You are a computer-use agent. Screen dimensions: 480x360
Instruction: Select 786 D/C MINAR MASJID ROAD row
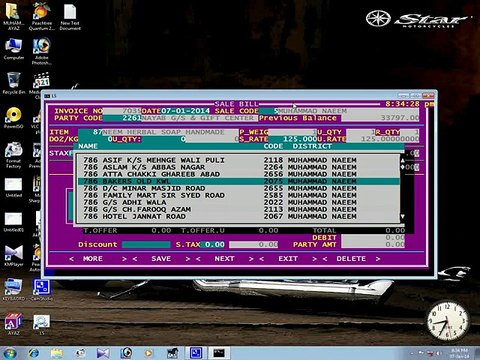(x=239, y=188)
